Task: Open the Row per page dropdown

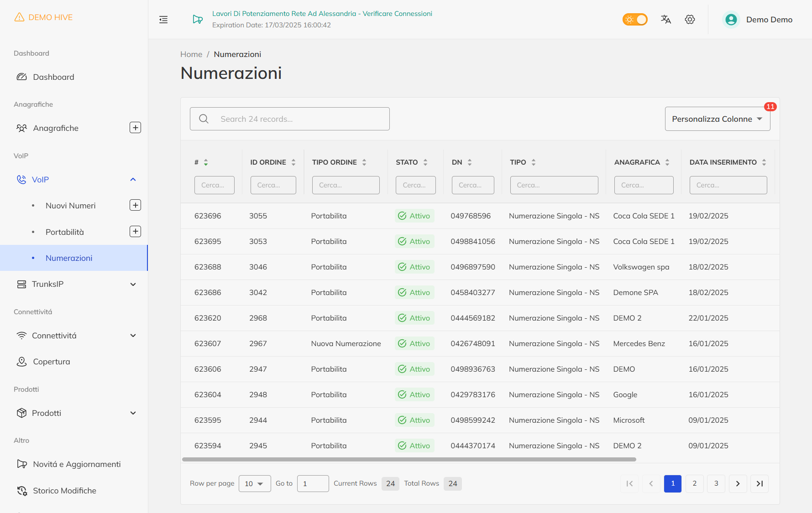Action: (254, 484)
